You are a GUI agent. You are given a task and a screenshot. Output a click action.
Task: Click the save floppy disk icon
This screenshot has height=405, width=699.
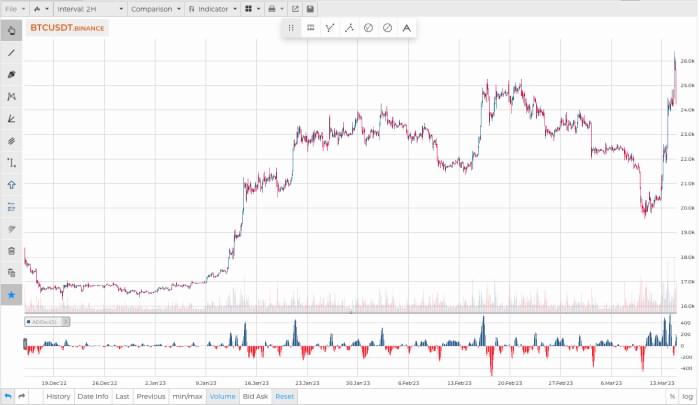coord(310,9)
